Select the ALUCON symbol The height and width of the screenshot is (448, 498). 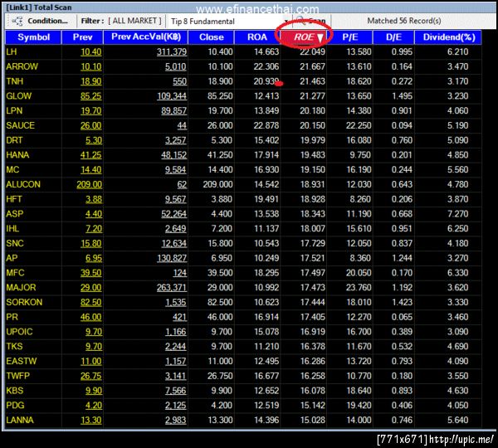pyautogui.click(x=23, y=184)
